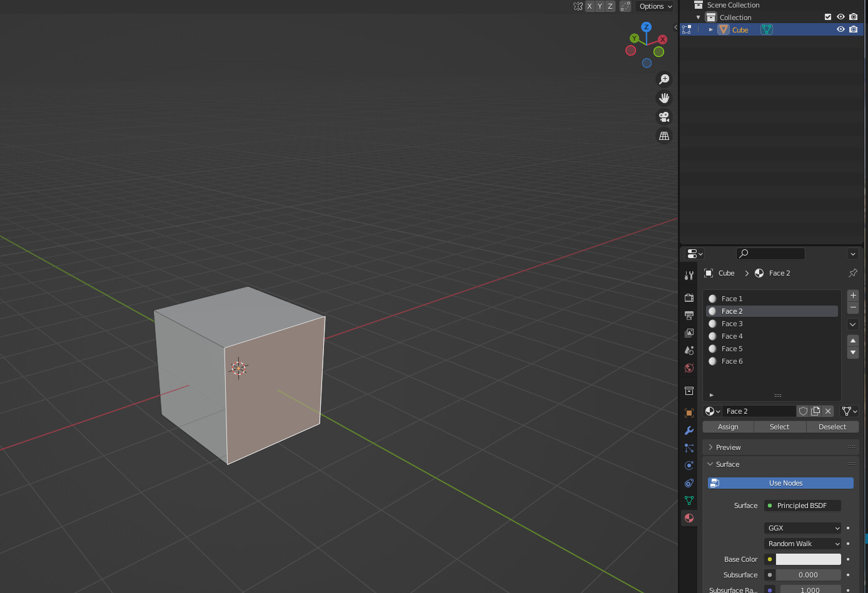The image size is (868, 593).
Task: Open the green Object Data properties tab
Action: point(689,500)
